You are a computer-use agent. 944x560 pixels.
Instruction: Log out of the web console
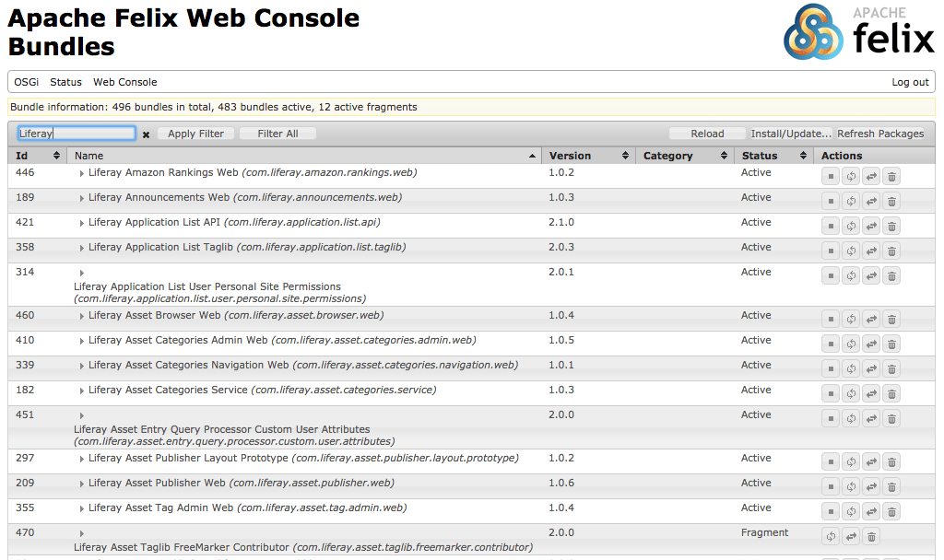(x=910, y=82)
